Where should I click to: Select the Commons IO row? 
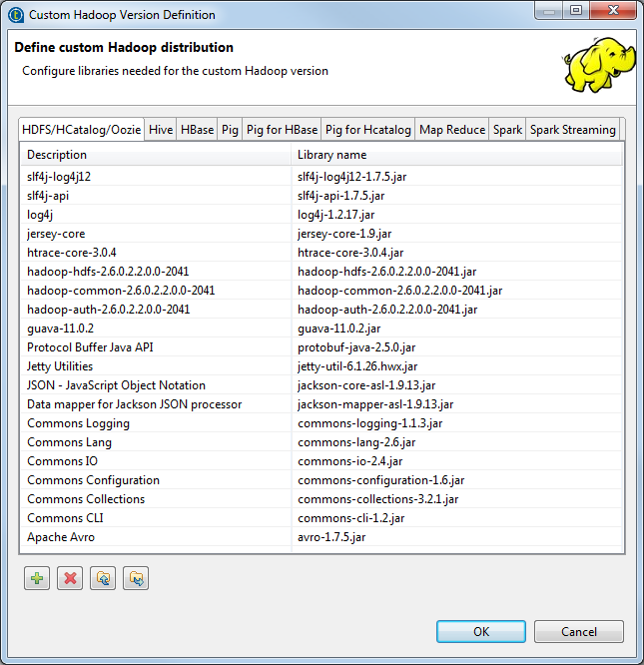62,461
